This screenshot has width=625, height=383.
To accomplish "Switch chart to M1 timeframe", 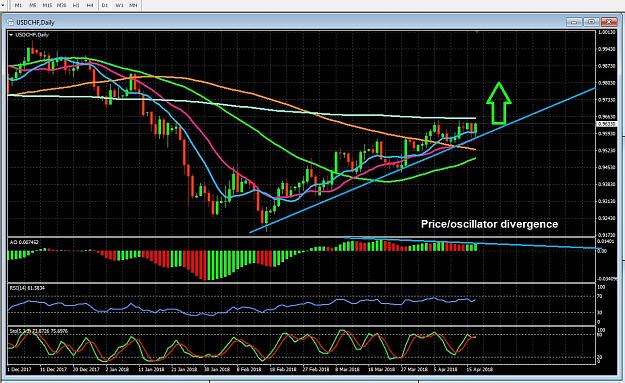I will tap(18, 5).
